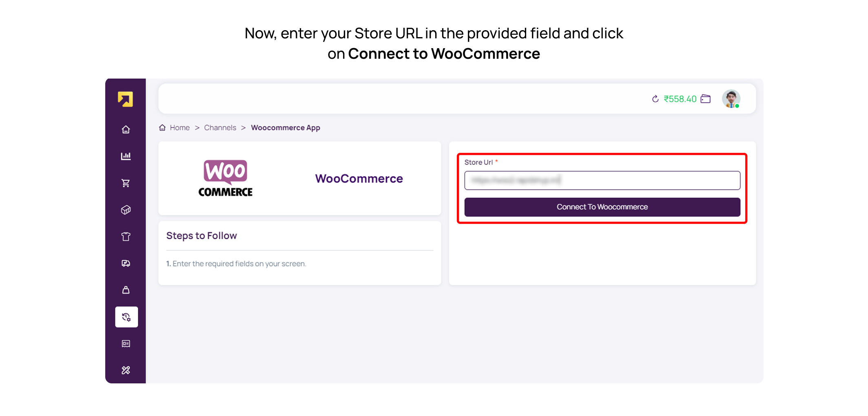Click the weight bag sidebar icon
Image resolution: width=868 pixels, height=416 pixels.
coord(126,290)
